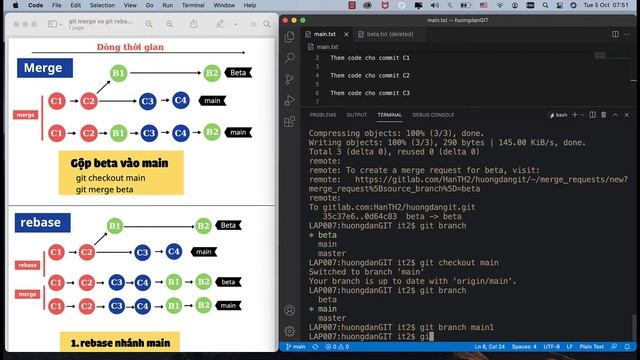Zoom in in Preview toolbar
640x360 pixels.
click(170, 24)
